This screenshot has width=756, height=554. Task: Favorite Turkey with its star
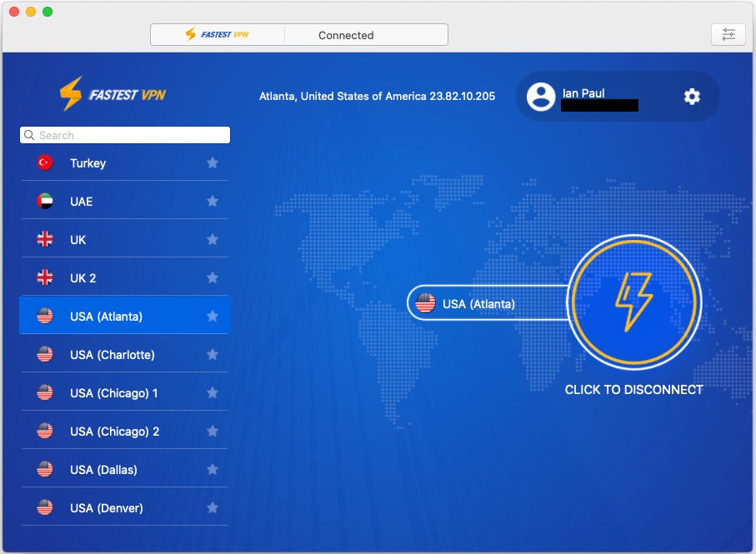pos(213,162)
